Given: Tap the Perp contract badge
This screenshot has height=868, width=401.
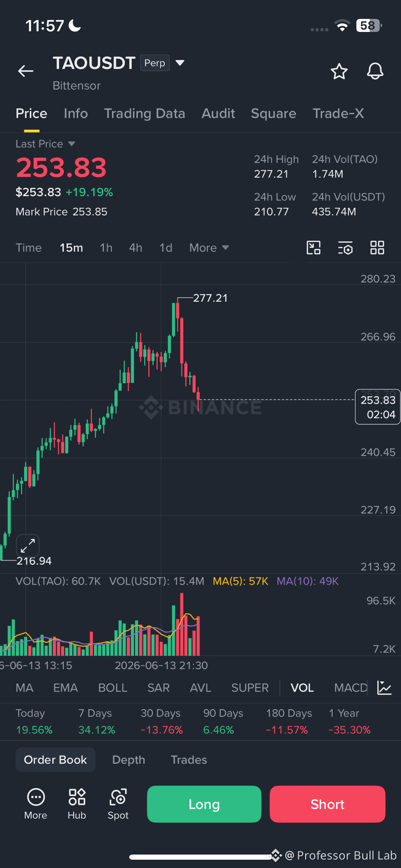Looking at the screenshot, I should (155, 63).
